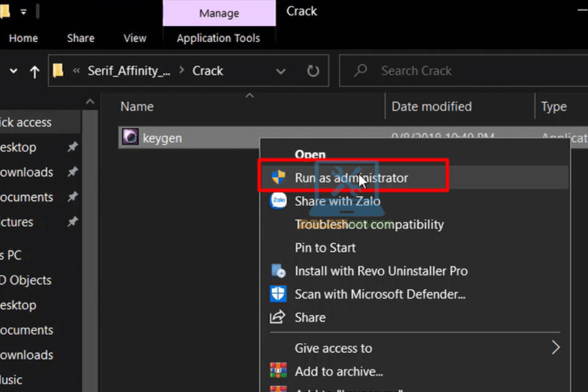Open the Application Tools tab
The height and width of the screenshot is (392, 588).
click(218, 38)
